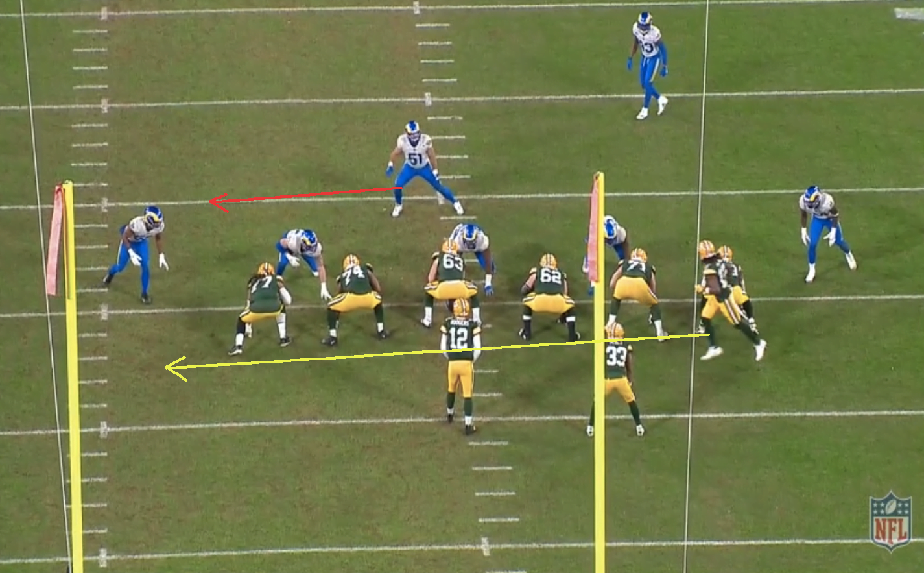The width and height of the screenshot is (924, 573).
Task: Click the orange ribbon on left goalpost
Action: 54,240
